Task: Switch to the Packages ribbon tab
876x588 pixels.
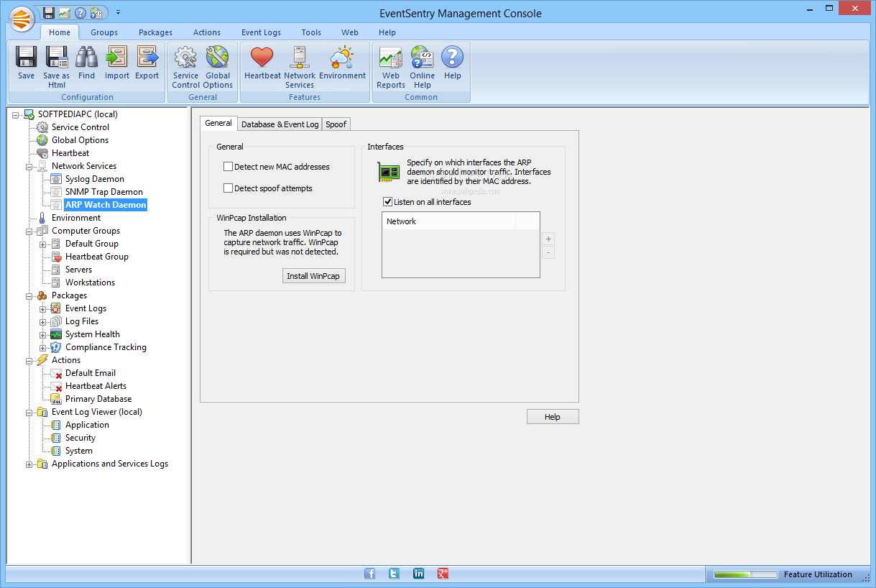Action: (x=155, y=32)
